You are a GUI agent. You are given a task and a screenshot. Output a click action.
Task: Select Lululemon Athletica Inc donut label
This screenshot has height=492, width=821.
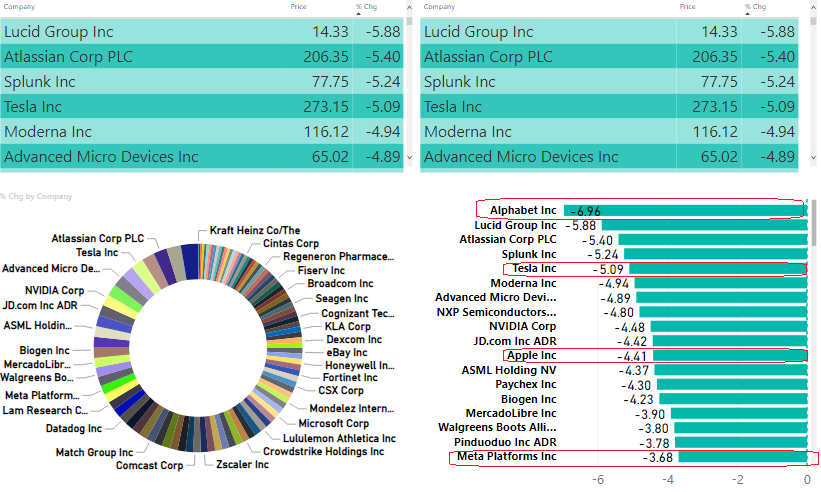pyautogui.click(x=339, y=438)
